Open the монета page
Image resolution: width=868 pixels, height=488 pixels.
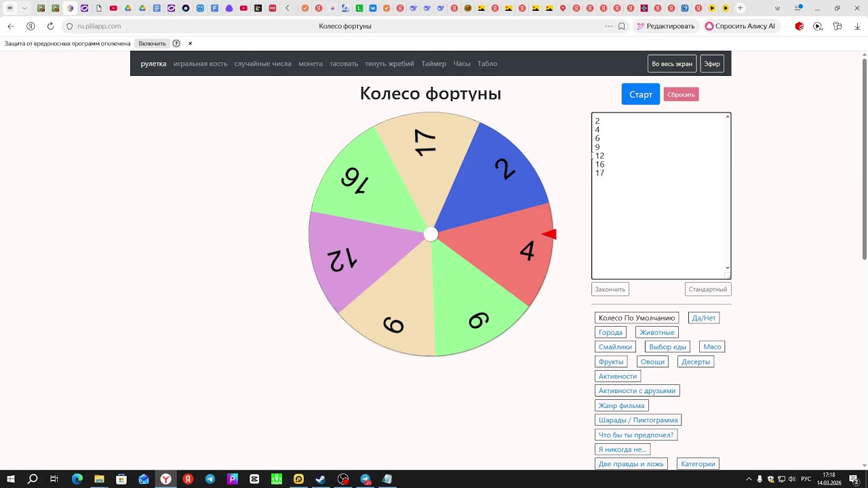[x=311, y=64]
